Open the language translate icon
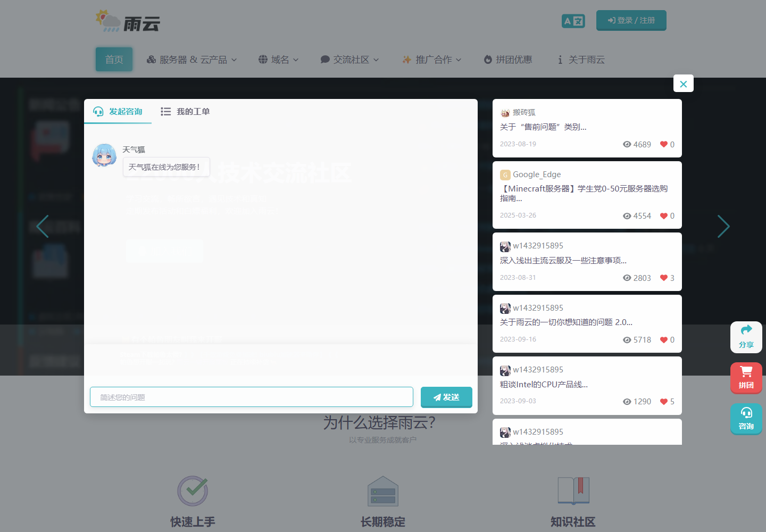The height and width of the screenshot is (532, 766). [573, 21]
